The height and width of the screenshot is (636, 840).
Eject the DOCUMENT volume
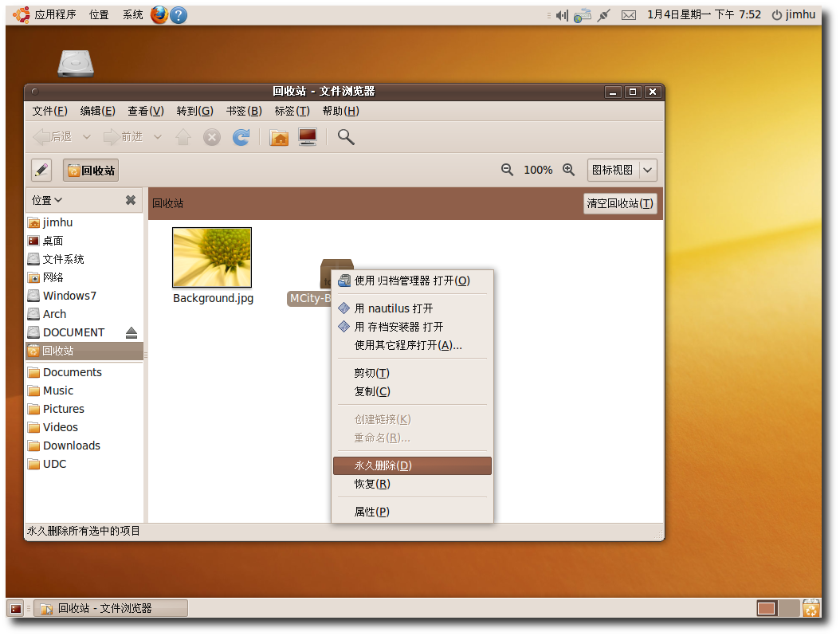tap(131, 332)
